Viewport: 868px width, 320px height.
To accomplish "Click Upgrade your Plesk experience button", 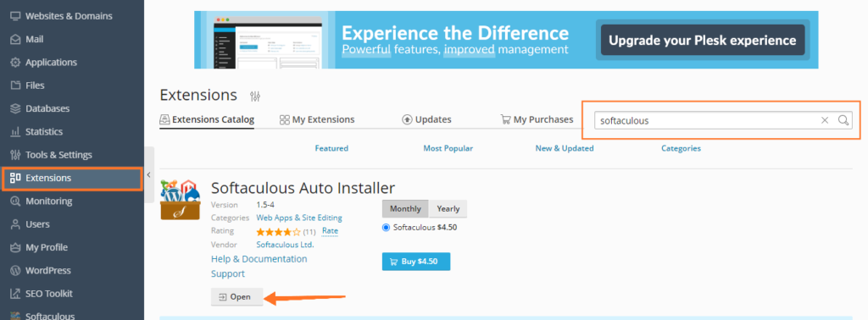I will 703,41.
